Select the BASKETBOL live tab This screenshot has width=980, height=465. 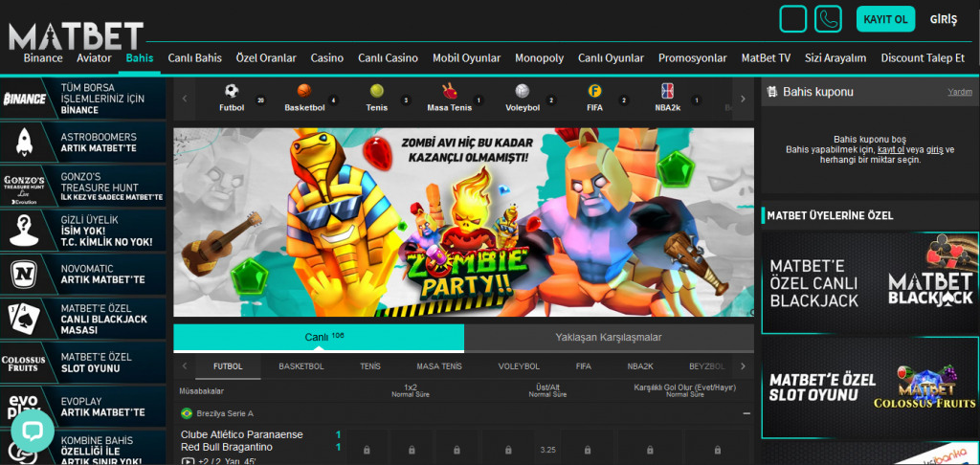point(301,366)
